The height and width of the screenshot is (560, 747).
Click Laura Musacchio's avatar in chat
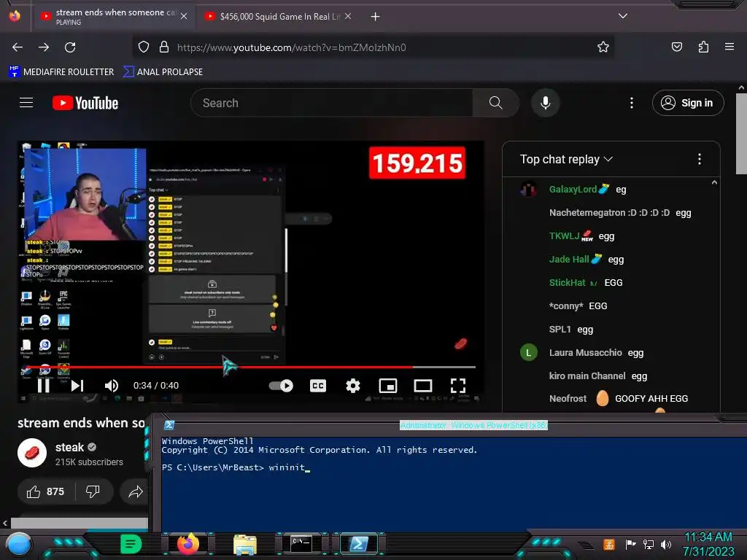528,352
